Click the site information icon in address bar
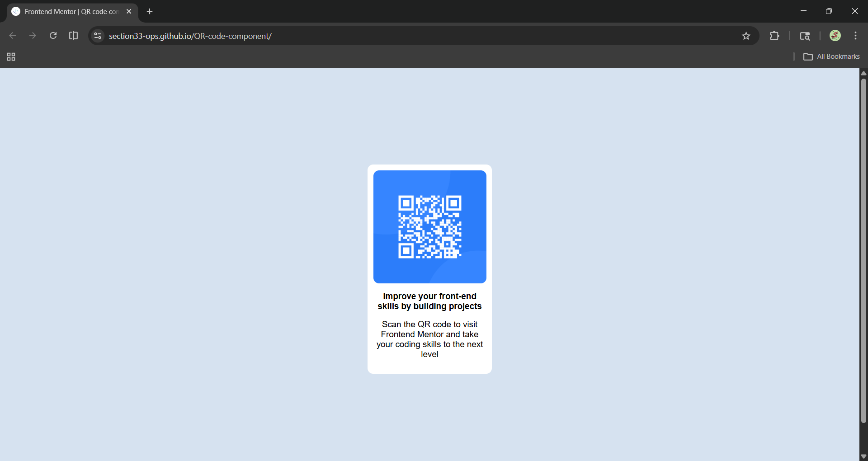The height and width of the screenshot is (461, 868). click(x=97, y=36)
